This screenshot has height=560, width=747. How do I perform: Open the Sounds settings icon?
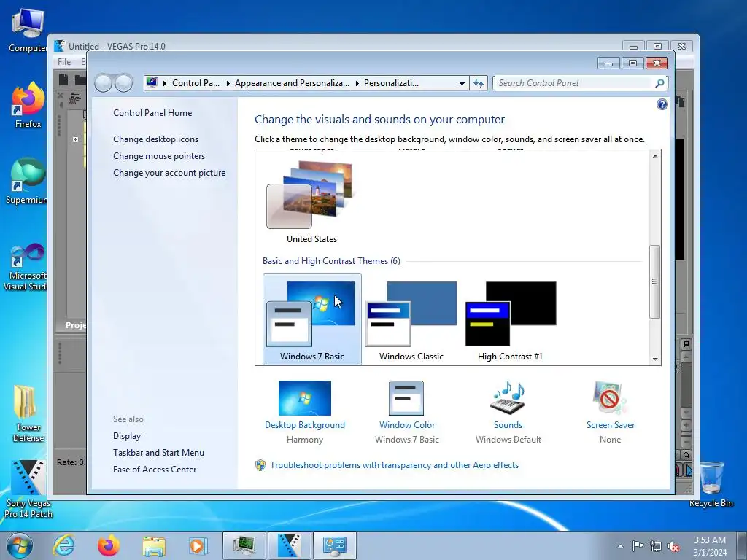tap(508, 398)
